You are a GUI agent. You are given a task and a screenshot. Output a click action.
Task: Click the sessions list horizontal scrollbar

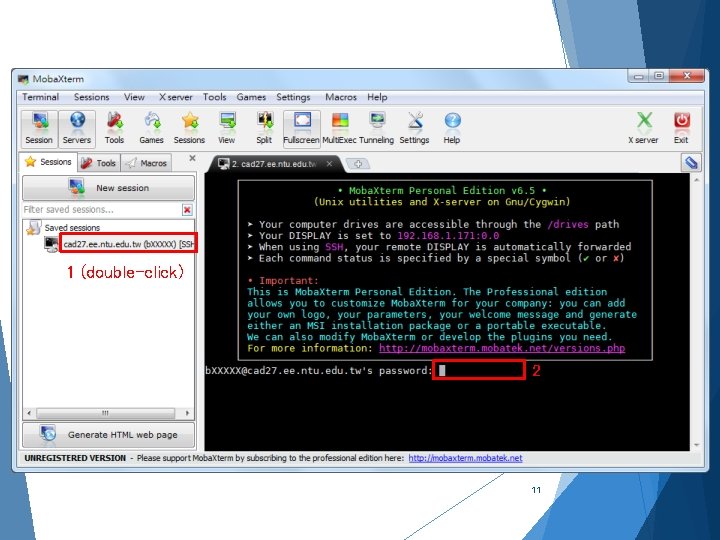tap(105, 413)
